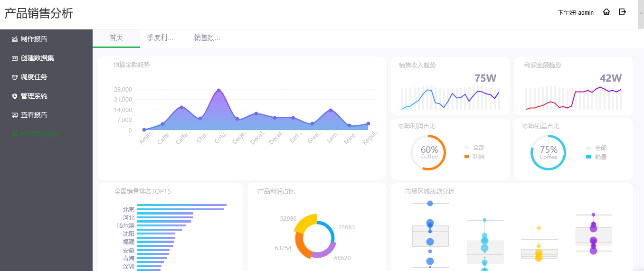Click the 查看报告 presentation icon

pos(15,115)
